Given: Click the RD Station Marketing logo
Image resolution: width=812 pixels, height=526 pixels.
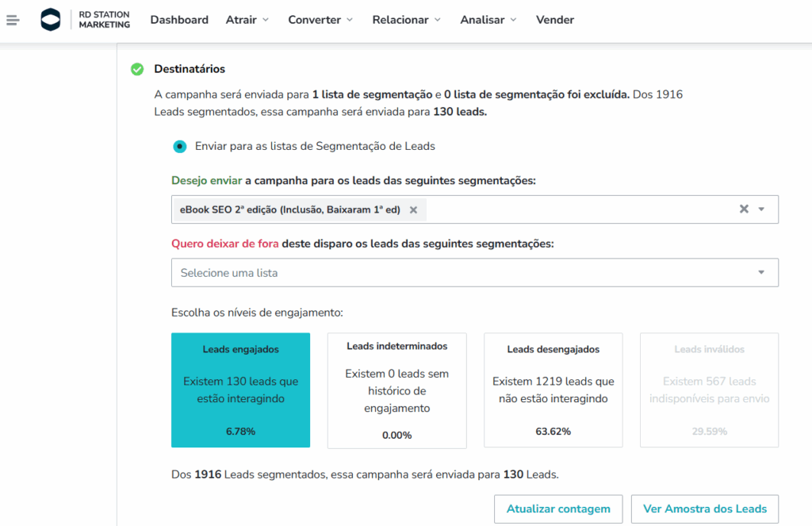Looking at the screenshot, I should 86,20.
